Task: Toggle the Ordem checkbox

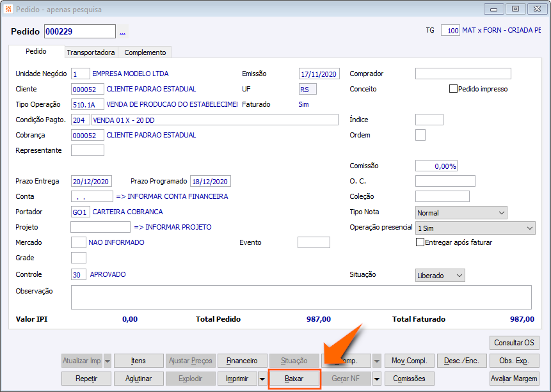Action: point(420,135)
